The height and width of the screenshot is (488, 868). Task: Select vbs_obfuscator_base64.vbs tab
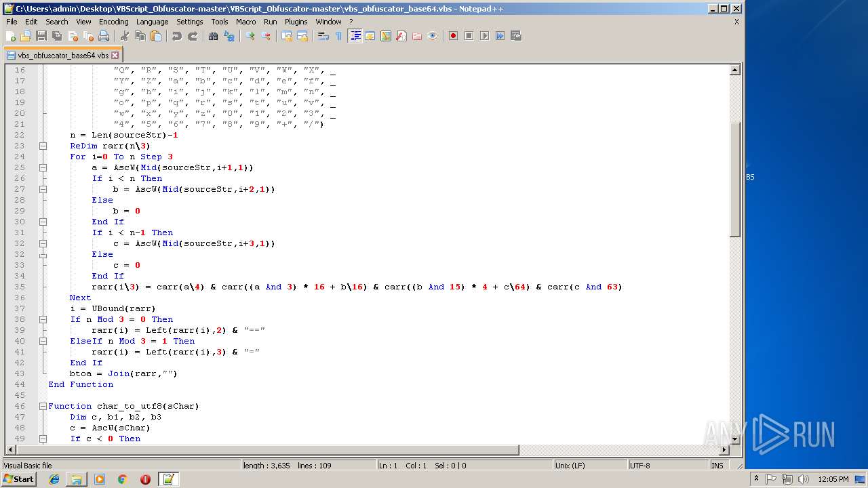point(62,56)
